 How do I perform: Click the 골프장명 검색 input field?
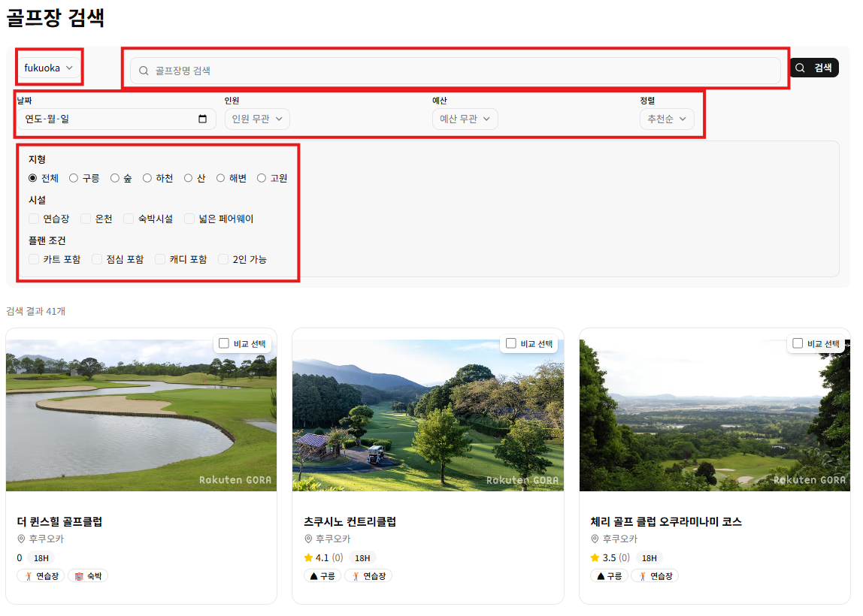(456, 71)
